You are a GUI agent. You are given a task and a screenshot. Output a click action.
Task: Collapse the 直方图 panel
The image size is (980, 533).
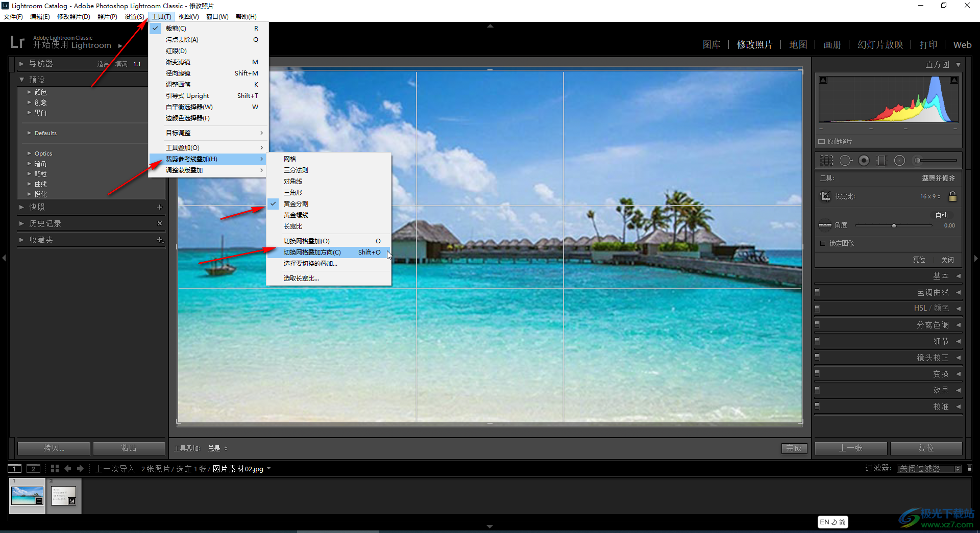(958, 64)
